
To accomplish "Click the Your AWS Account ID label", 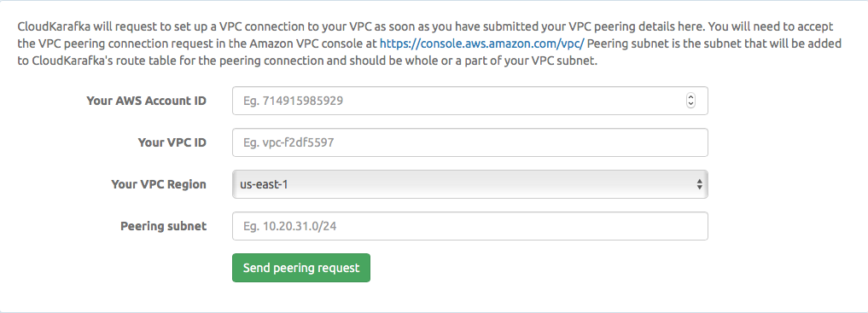I will (x=146, y=101).
